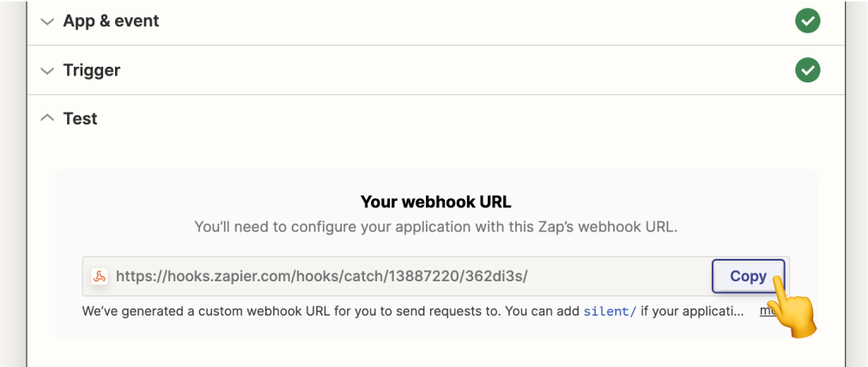The height and width of the screenshot is (367, 868).
Task: Click the orange webhook icon in URL field
Action: 100,276
